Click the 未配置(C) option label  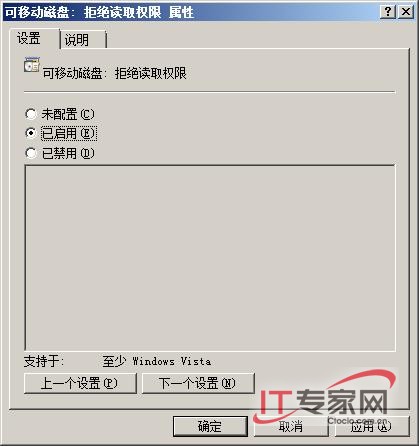[68, 114]
